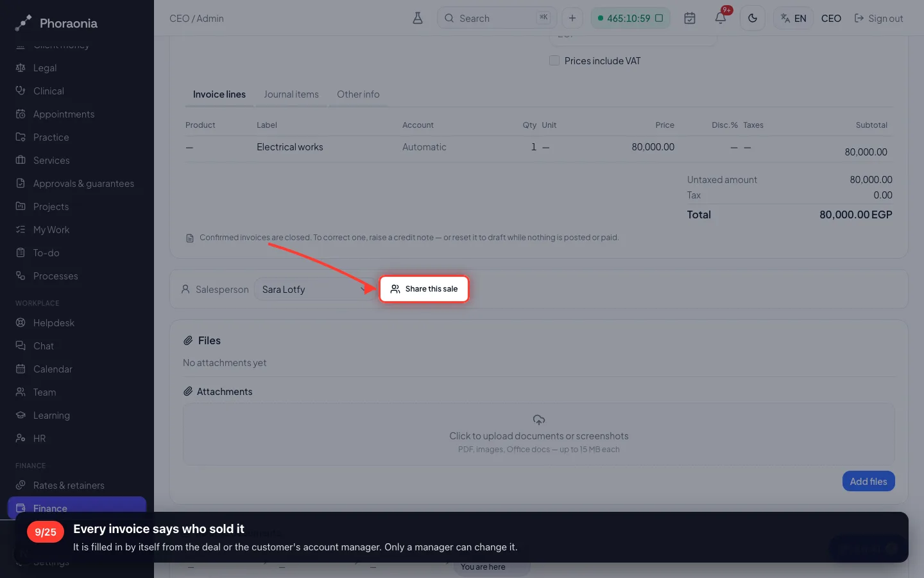924x578 pixels.
Task: Open Calendar in sidebar
Action: pos(77,369)
